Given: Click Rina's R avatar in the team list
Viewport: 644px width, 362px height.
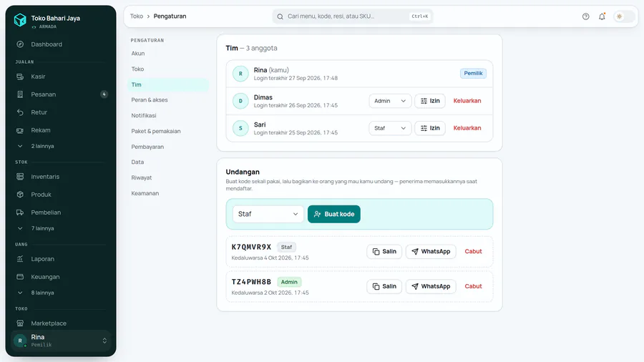Looking at the screenshot, I should pos(240,74).
